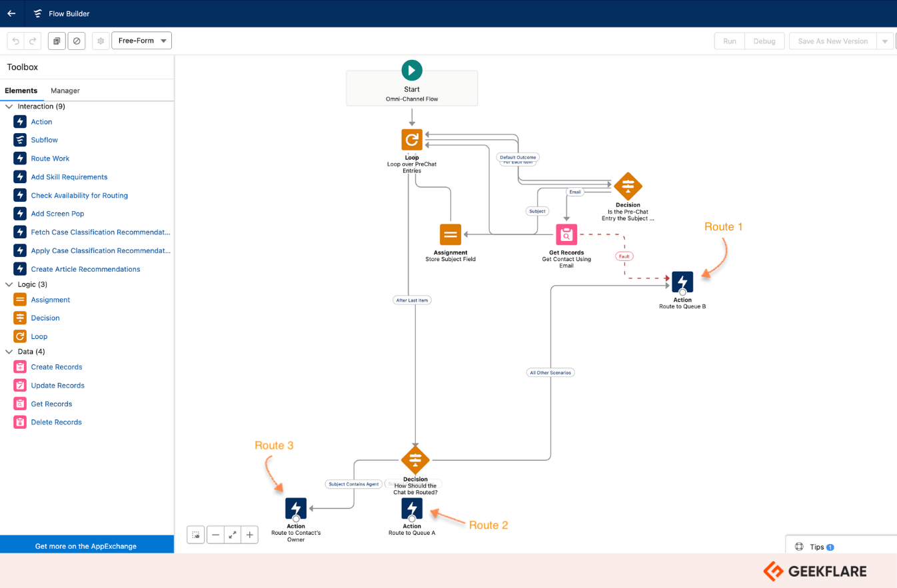Click the zoom out minus button
897x588 pixels.
(215, 535)
